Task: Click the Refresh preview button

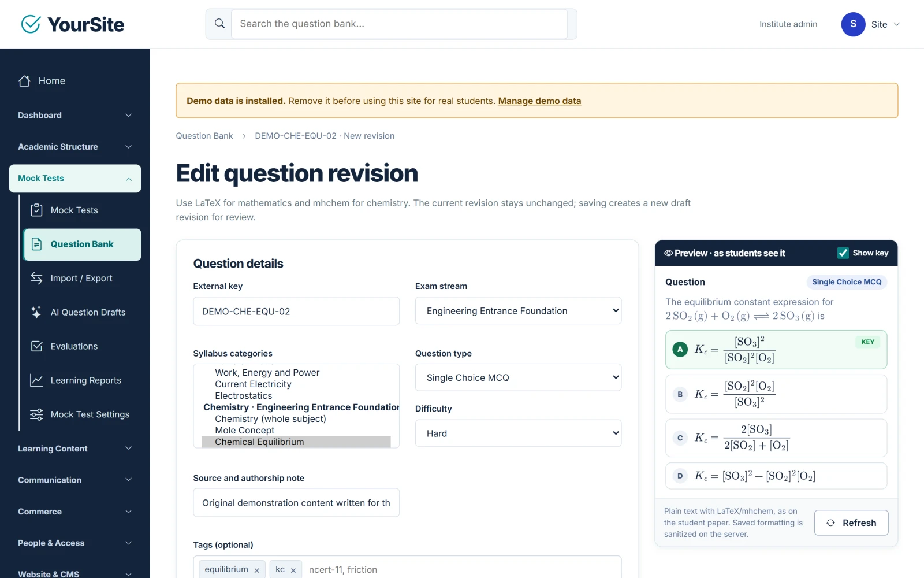Action: pos(851,523)
